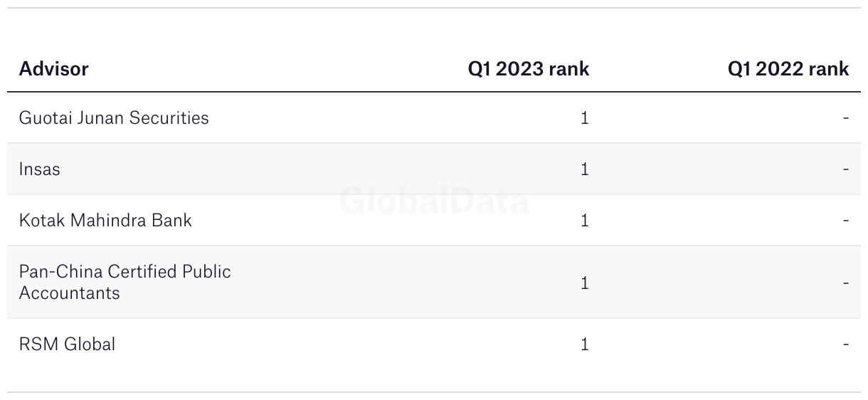868x400 pixels.
Task: Click Pan-China's Q1 2022 rank dash
Action: [845, 283]
